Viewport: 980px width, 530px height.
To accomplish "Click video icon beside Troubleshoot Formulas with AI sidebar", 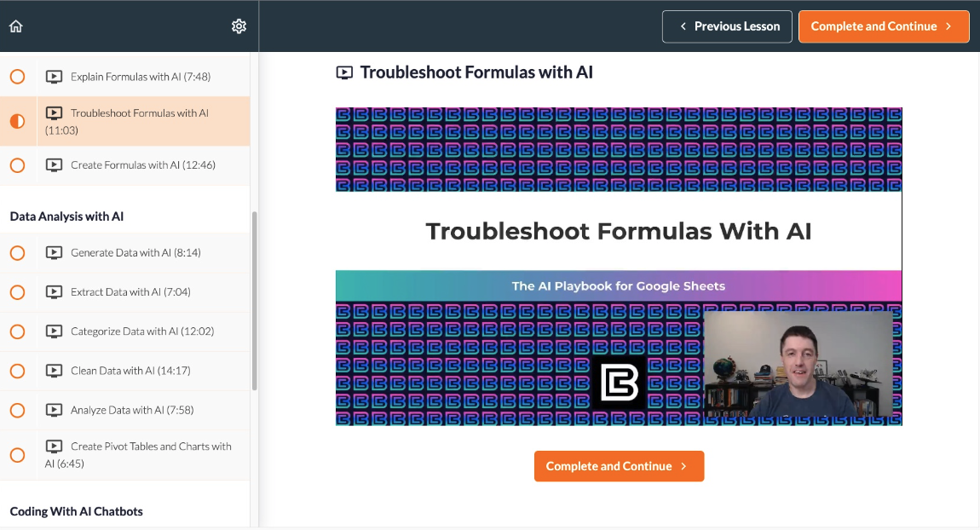I will point(55,113).
